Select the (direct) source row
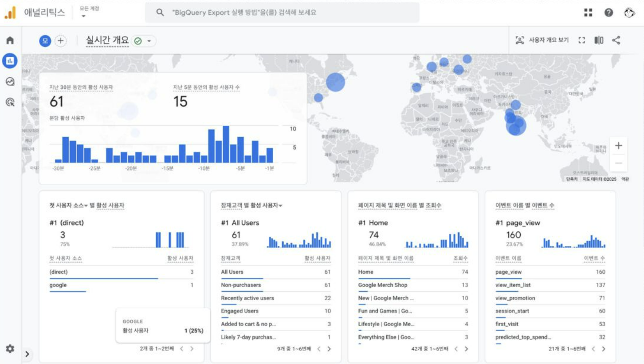This screenshot has height=364, width=644. tap(122, 272)
